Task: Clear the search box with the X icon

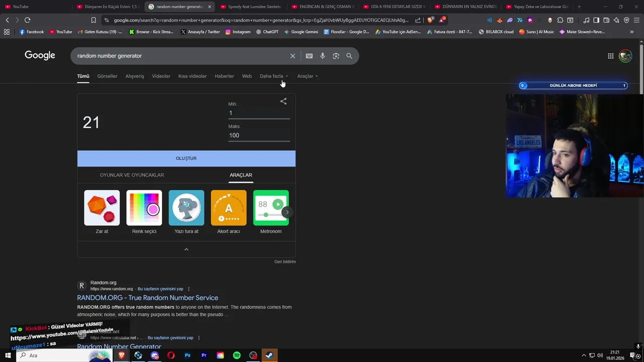Action: click(292, 56)
